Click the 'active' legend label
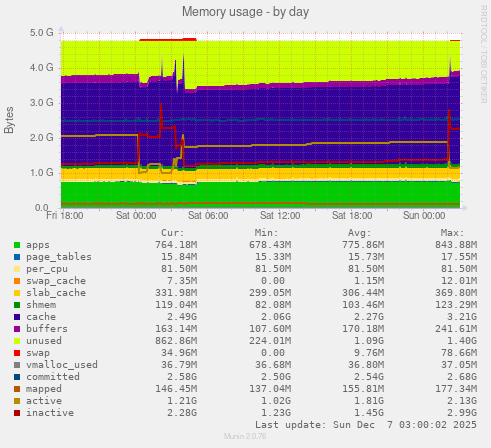 coord(44,401)
